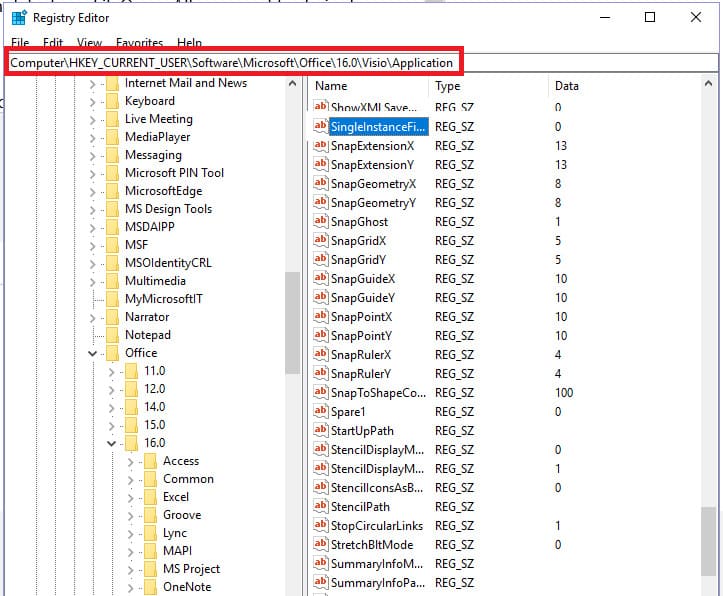The height and width of the screenshot is (596, 723).
Task: Collapse the Office key
Action: 93,354
